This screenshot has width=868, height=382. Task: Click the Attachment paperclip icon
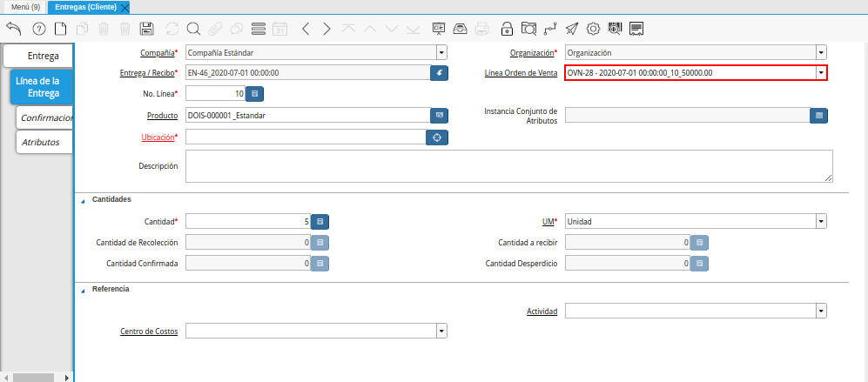point(215,29)
